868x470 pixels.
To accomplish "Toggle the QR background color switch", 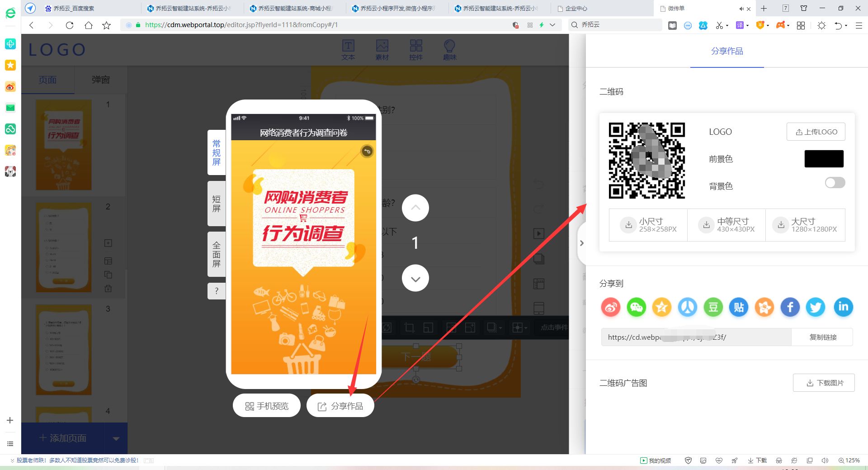I will 835,183.
